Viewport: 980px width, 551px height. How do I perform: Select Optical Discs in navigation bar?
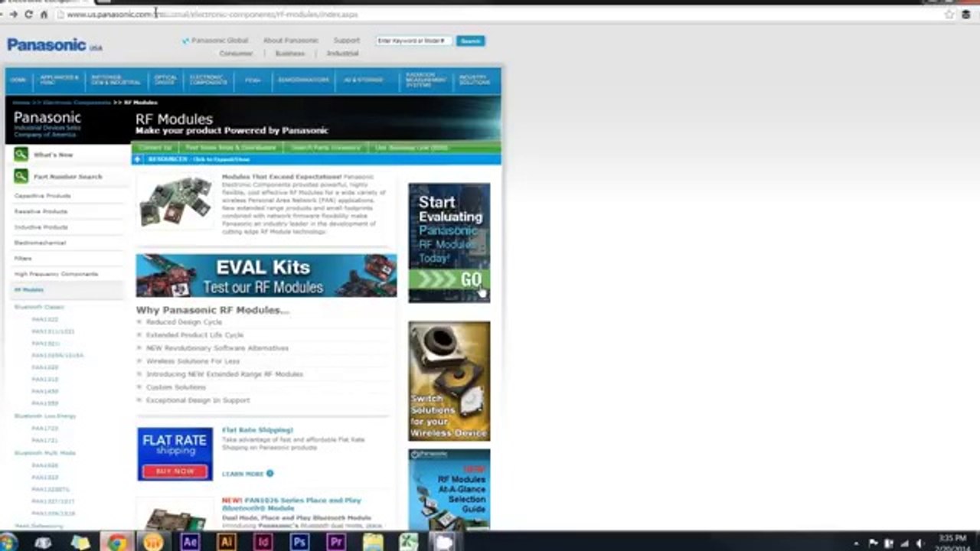tap(165, 80)
